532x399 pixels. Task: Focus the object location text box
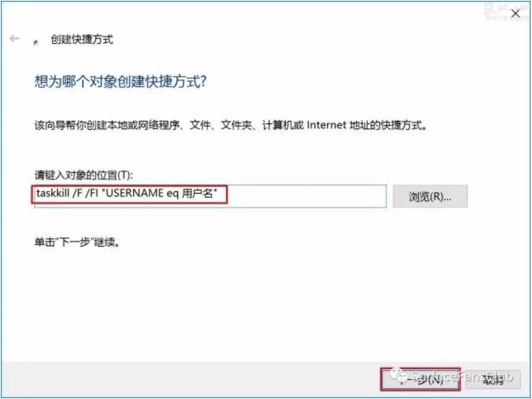pyautogui.click(x=210, y=196)
